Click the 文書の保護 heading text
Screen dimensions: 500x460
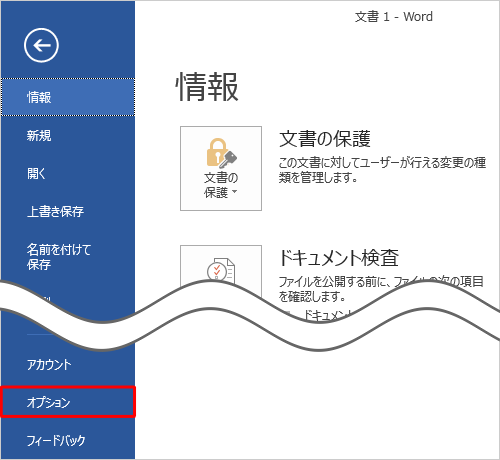(x=325, y=139)
